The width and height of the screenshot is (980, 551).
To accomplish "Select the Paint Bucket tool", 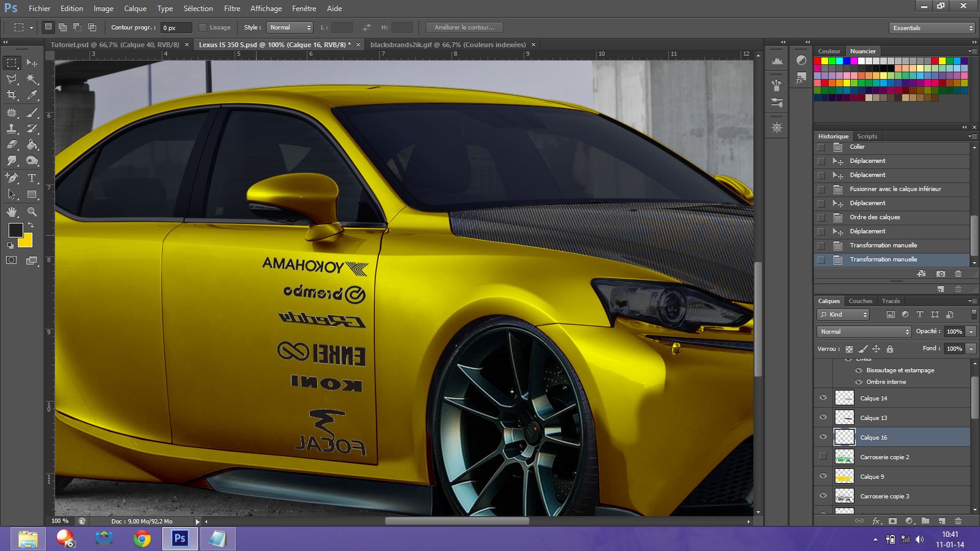I will point(32,144).
